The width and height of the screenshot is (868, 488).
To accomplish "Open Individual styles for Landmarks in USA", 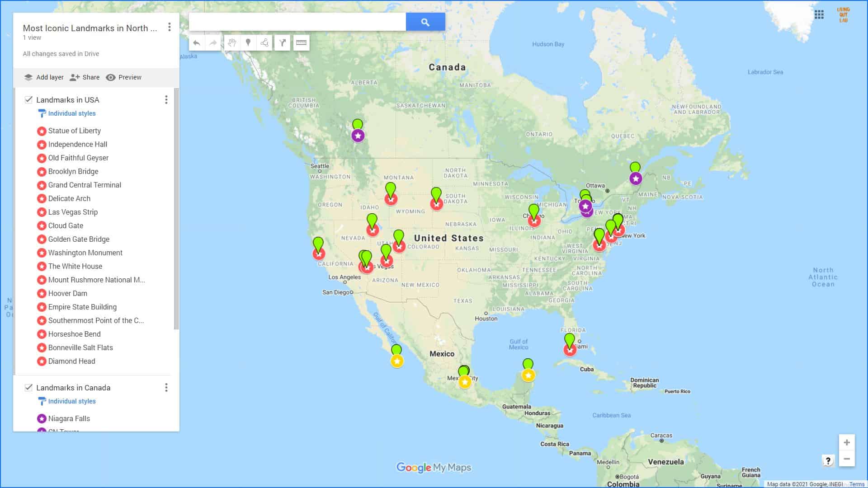I will coord(71,113).
